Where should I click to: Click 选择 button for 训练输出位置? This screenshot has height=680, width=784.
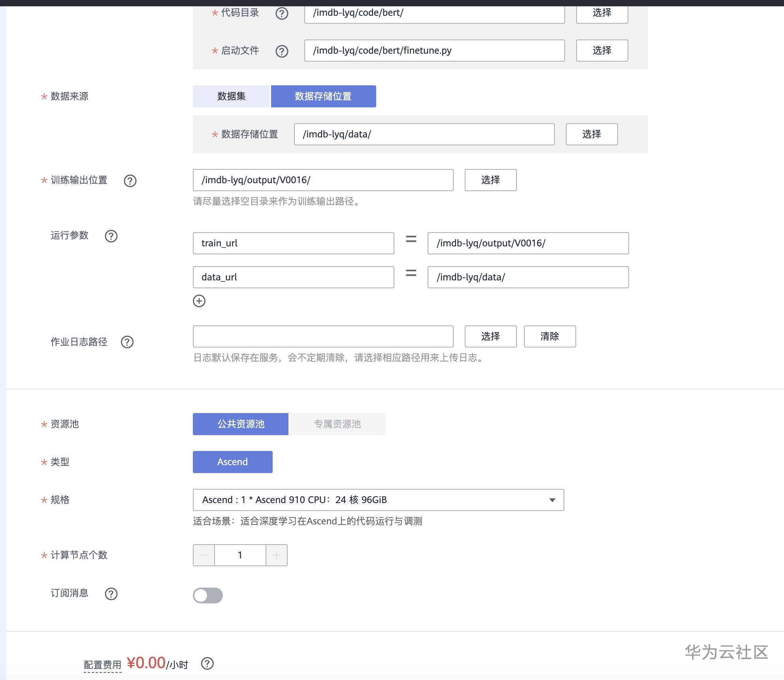coord(490,180)
